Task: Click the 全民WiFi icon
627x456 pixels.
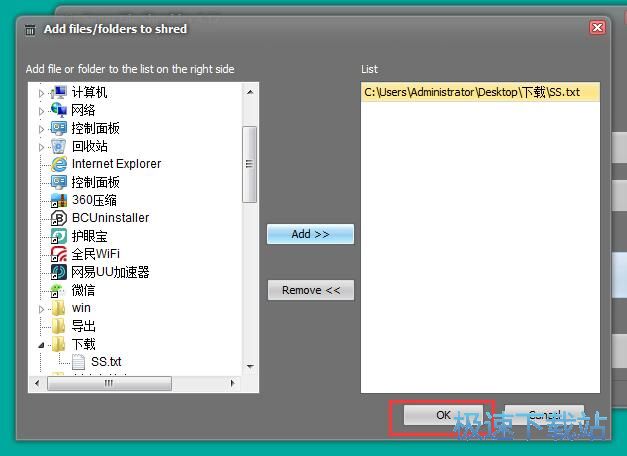Action: click(59, 254)
